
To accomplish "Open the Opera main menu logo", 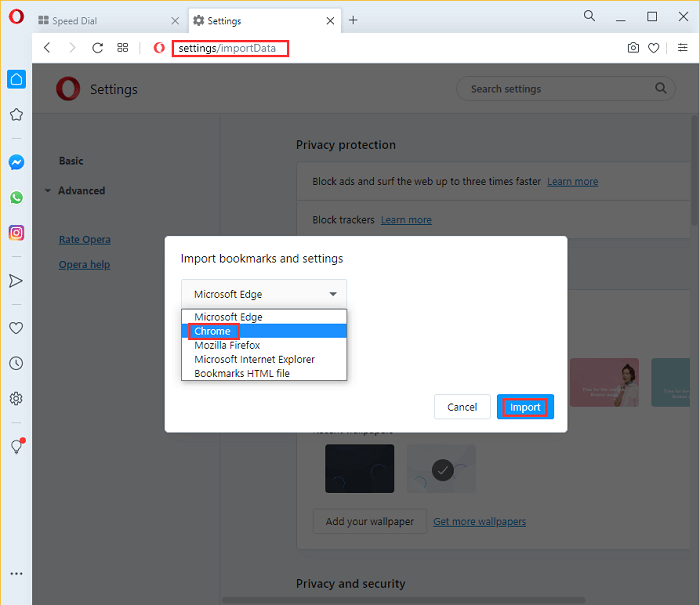I will (x=16, y=17).
